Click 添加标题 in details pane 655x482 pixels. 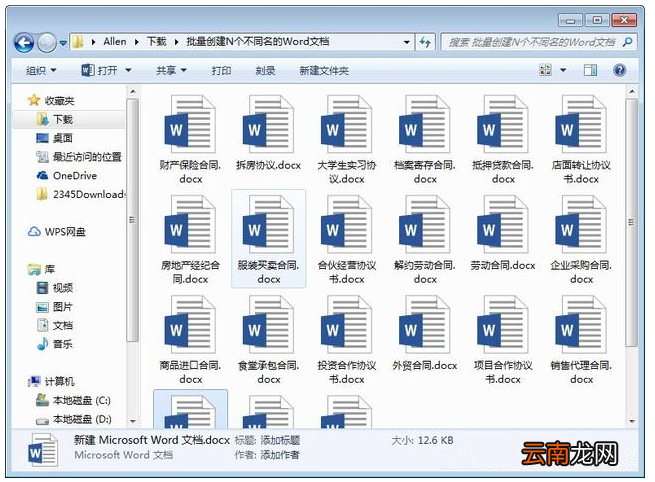(x=280, y=440)
